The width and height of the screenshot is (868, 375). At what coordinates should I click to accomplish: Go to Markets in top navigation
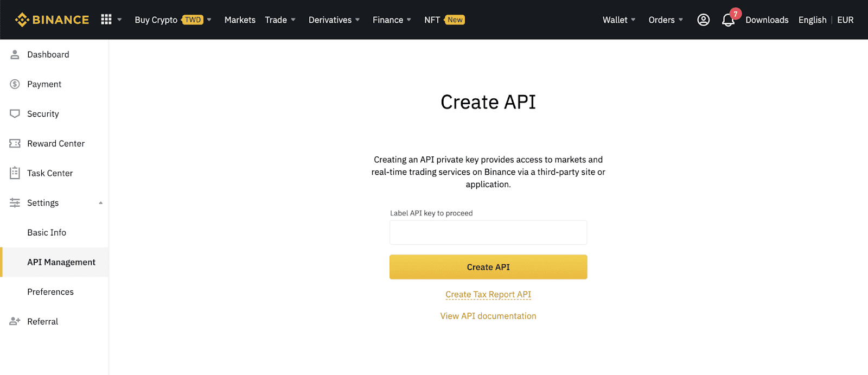coord(240,20)
